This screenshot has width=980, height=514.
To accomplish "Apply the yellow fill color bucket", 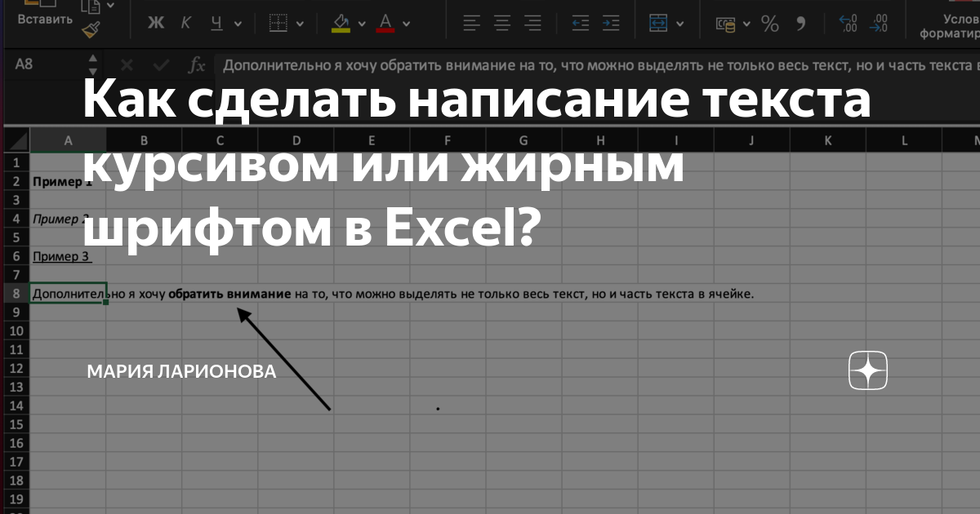I will click(x=341, y=23).
